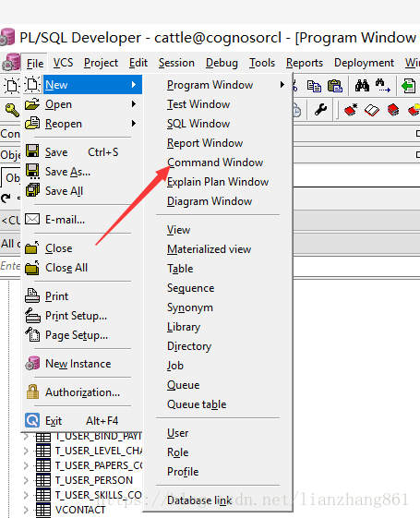Click the red book with star icon

(351, 110)
